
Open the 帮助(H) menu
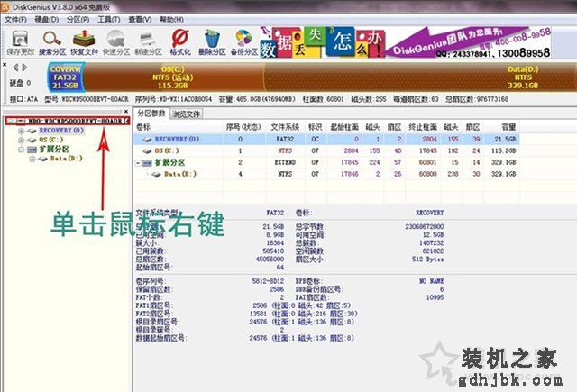(x=171, y=20)
